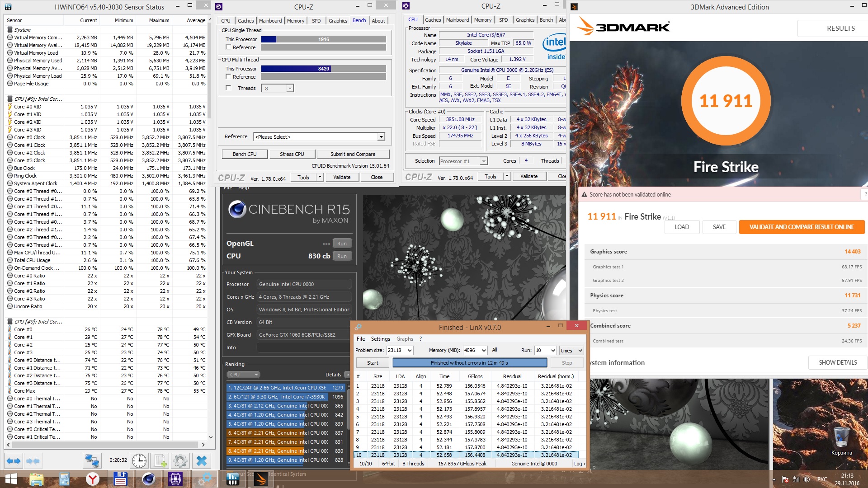The width and height of the screenshot is (868, 488).
Task: Enable Reference checkbox under CPU Single Thread
Action: 228,47
